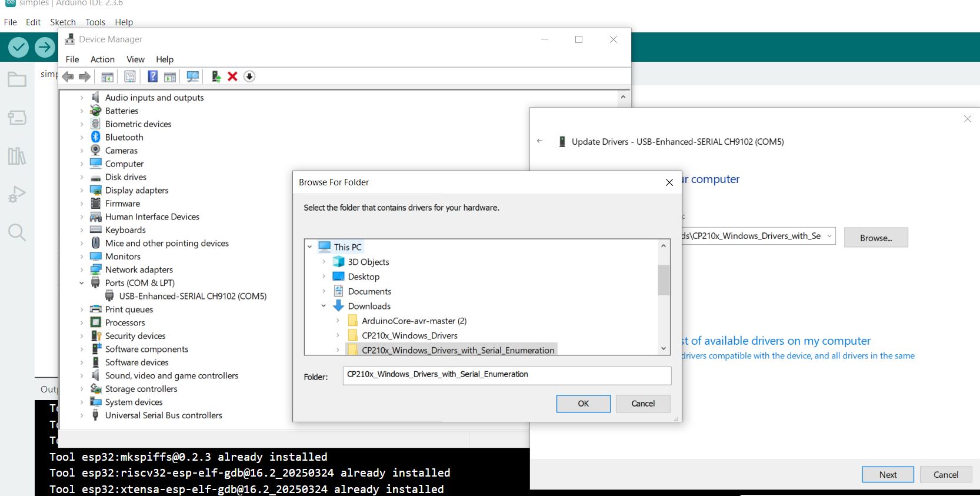Image resolution: width=980 pixels, height=496 pixels.
Task: Open the Tools menu in Arduino IDE
Action: tap(95, 22)
